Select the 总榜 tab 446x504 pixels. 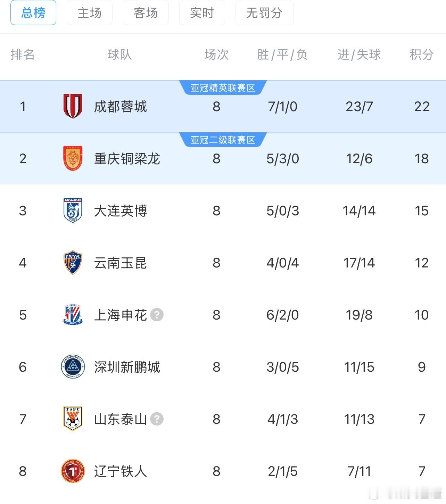click(x=33, y=13)
